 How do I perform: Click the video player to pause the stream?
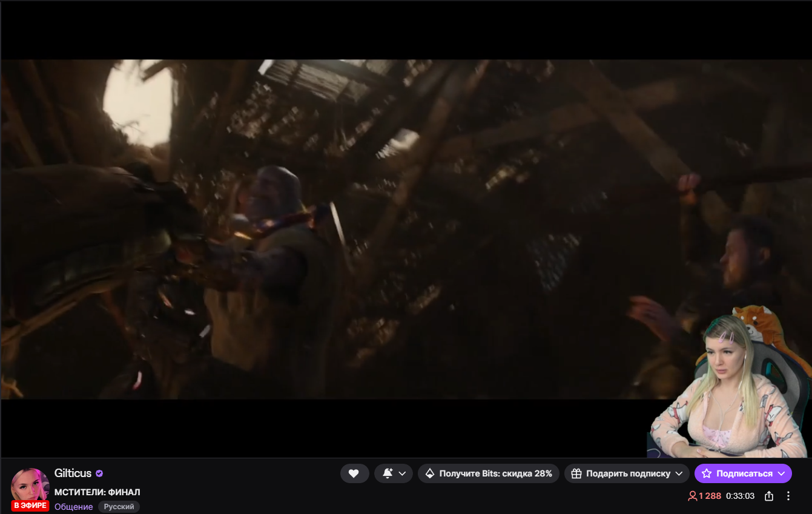406,229
